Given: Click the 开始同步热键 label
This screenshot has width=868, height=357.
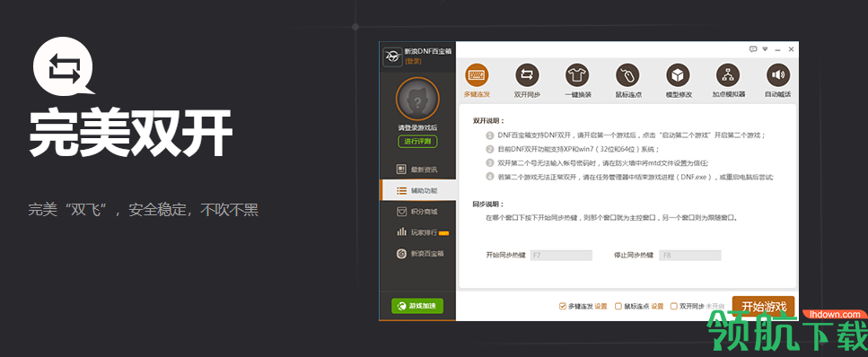Looking at the screenshot, I should pos(505,255).
